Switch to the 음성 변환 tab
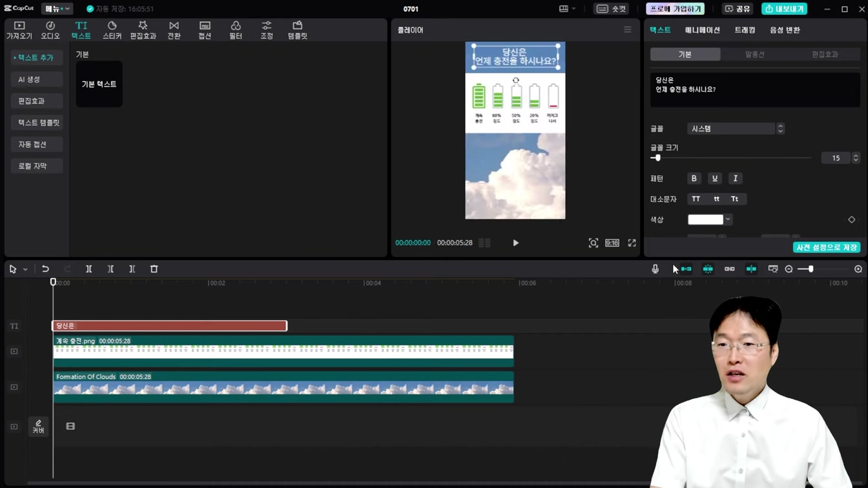This screenshot has height=488, width=868. pyautogui.click(x=785, y=30)
